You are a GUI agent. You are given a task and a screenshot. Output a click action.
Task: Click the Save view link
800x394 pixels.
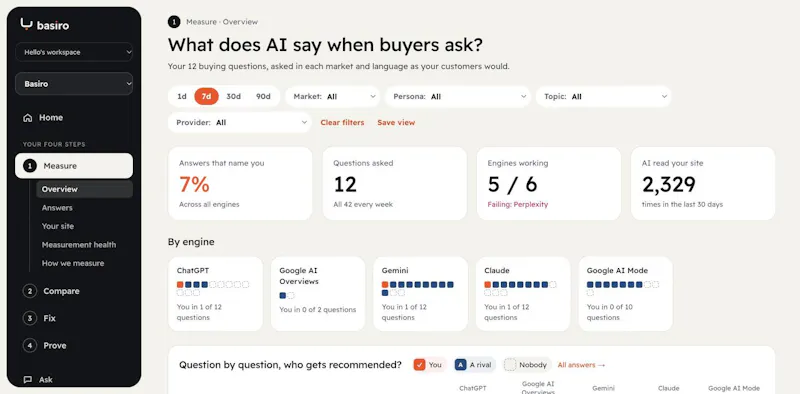pos(396,122)
